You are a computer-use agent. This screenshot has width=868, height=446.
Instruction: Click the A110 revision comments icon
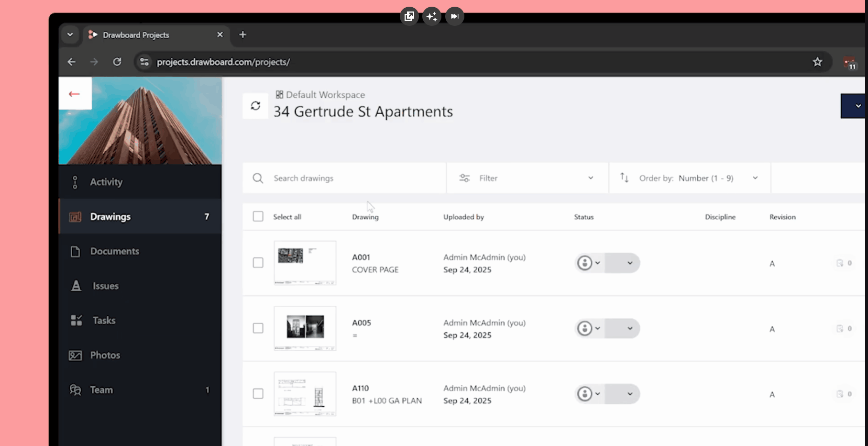[840, 394]
